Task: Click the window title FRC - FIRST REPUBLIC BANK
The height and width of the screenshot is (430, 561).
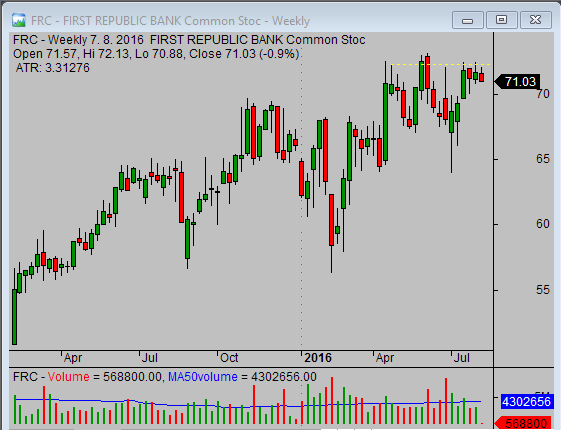Action: coord(170,21)
